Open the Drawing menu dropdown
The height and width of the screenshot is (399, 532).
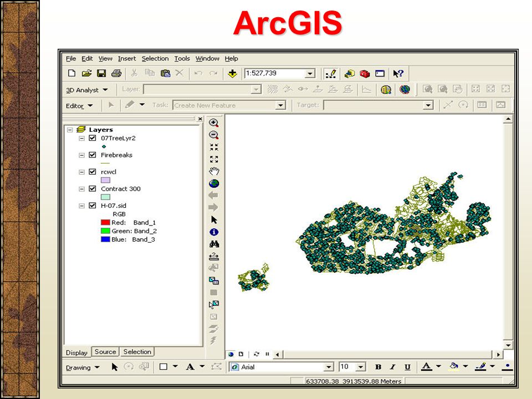point(83,367)
